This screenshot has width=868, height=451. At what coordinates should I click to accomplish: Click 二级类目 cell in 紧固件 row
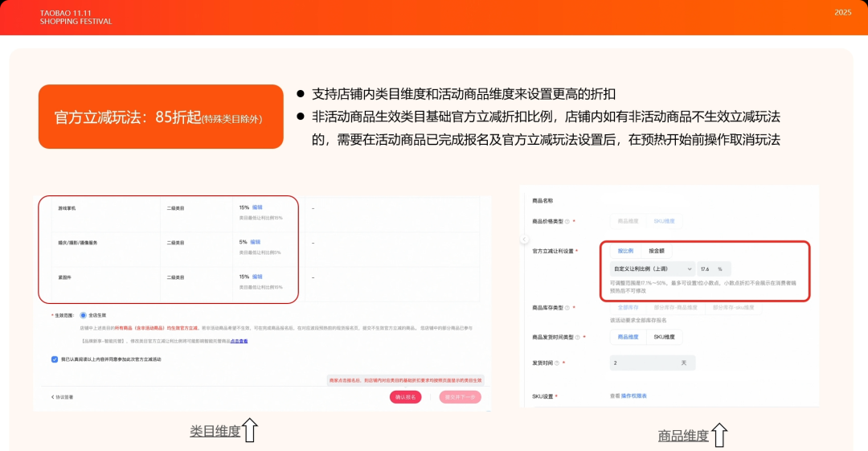point(175,277)
